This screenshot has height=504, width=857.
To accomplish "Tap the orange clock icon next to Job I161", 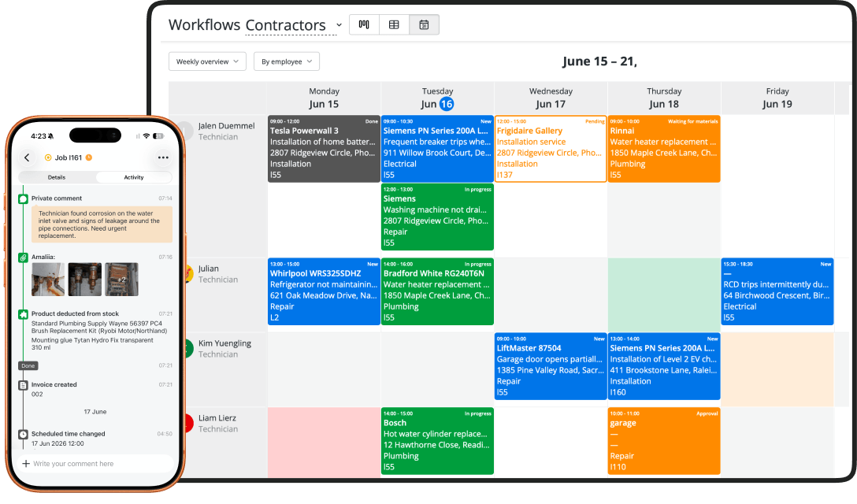I will [88, 157].
